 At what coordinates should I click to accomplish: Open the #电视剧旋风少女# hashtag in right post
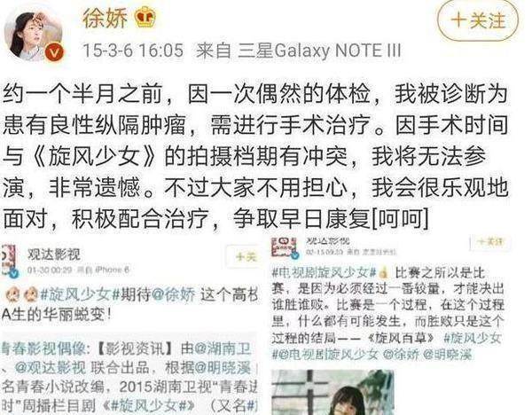pyautogui.click(x=324, y=272)
